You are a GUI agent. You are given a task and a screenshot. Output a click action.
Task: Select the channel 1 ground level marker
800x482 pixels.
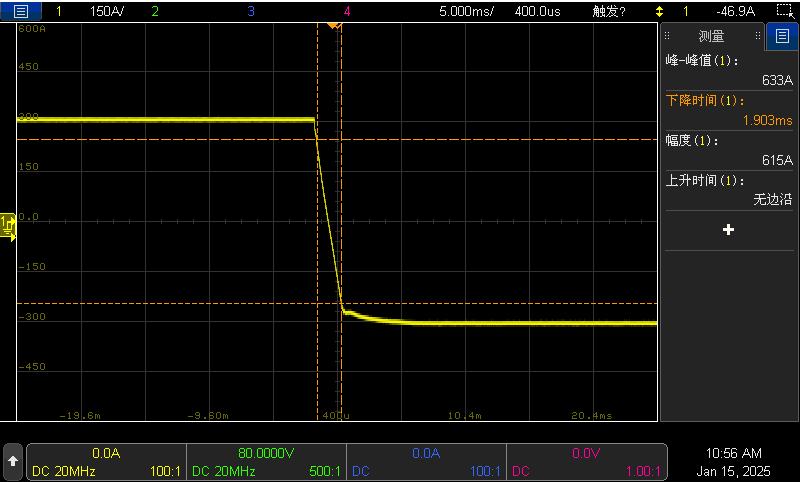click(x=8, y=226)
